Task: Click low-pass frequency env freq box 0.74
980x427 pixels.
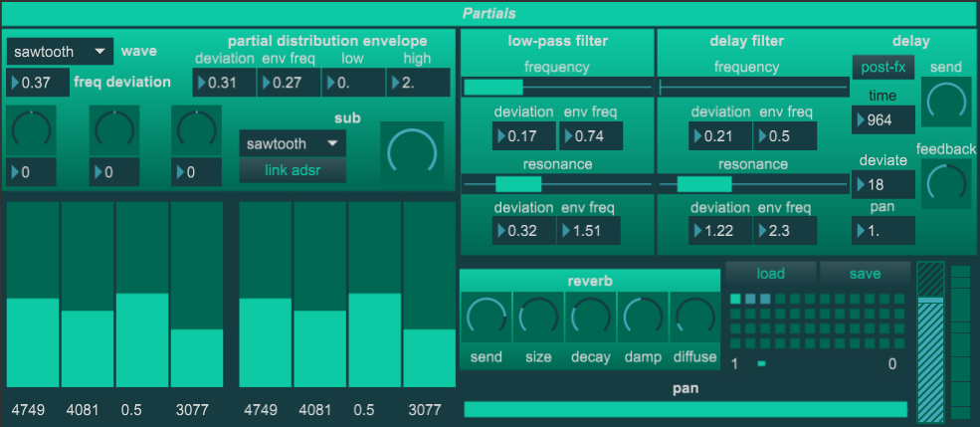Action: coord(591,135)
